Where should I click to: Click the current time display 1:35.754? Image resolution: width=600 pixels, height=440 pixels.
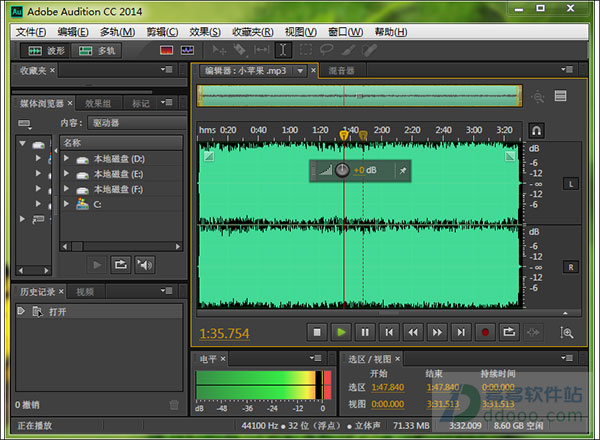[224, 334]
